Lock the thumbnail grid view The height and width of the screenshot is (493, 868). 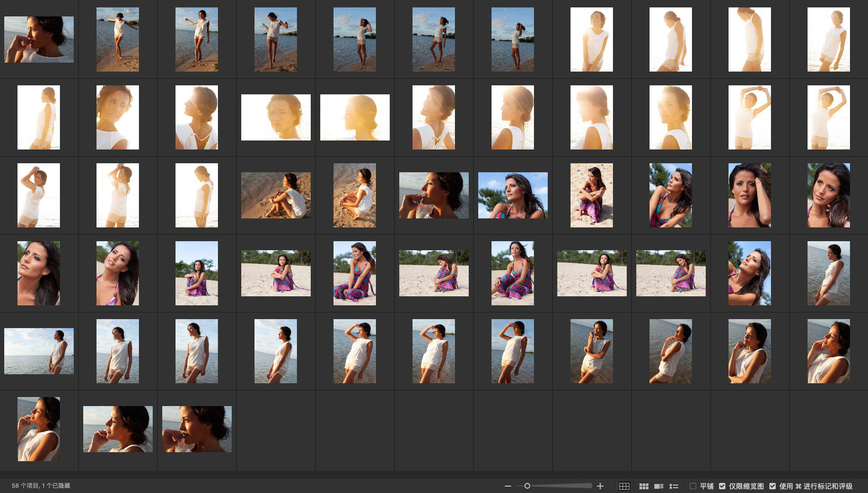coord(624,486)
